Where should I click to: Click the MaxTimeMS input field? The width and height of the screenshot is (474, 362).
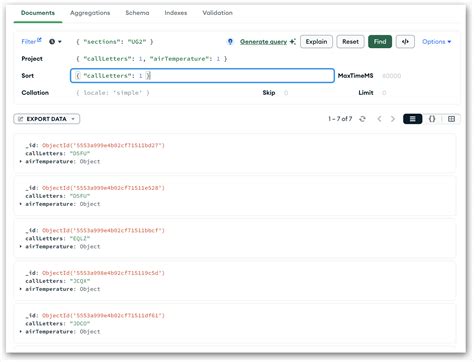(418, 76)
